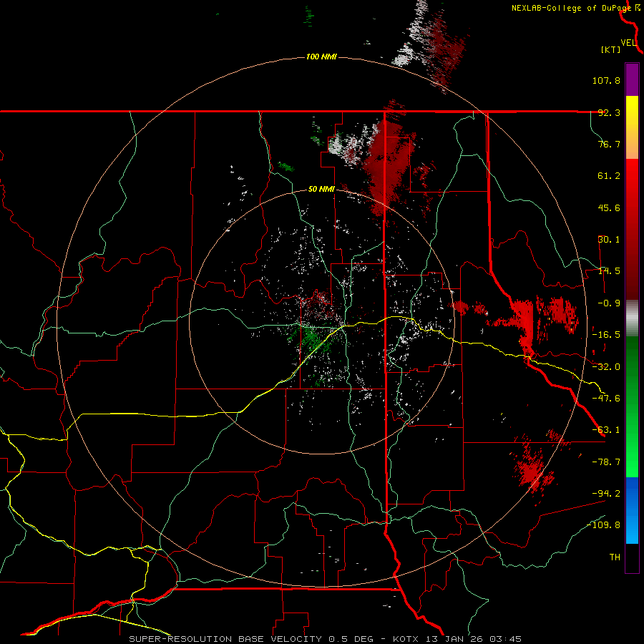
Task: Pick the blue segment of the velocity color bar
Action: click(x=632, y=510)
